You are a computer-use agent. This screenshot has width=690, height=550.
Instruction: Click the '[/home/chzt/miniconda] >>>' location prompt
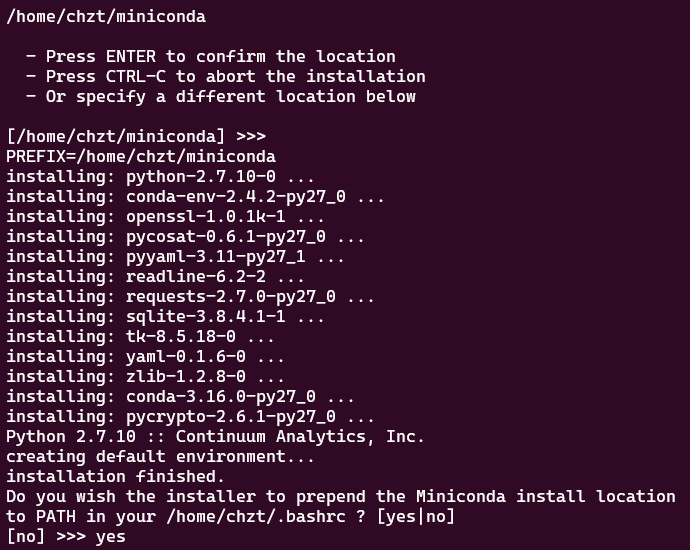coord(136,137)
